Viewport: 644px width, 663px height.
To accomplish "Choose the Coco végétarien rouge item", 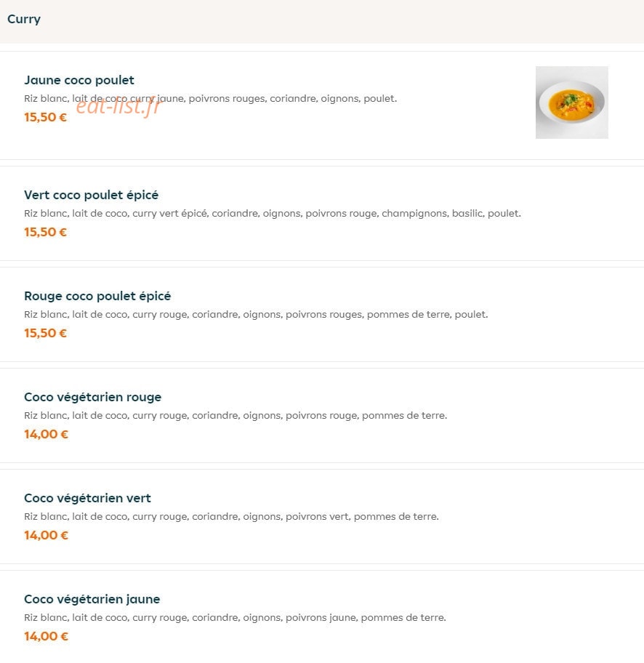I will tap(322, 415).
